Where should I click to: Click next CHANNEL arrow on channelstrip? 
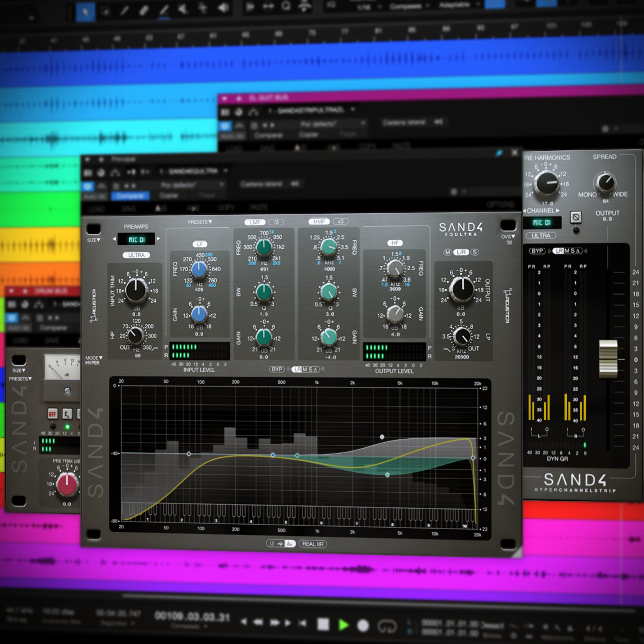pos(558,210)
